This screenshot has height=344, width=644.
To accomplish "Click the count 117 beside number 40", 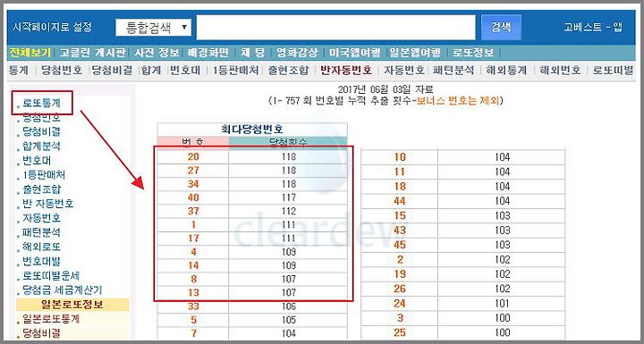I will (x=289, y=197).
